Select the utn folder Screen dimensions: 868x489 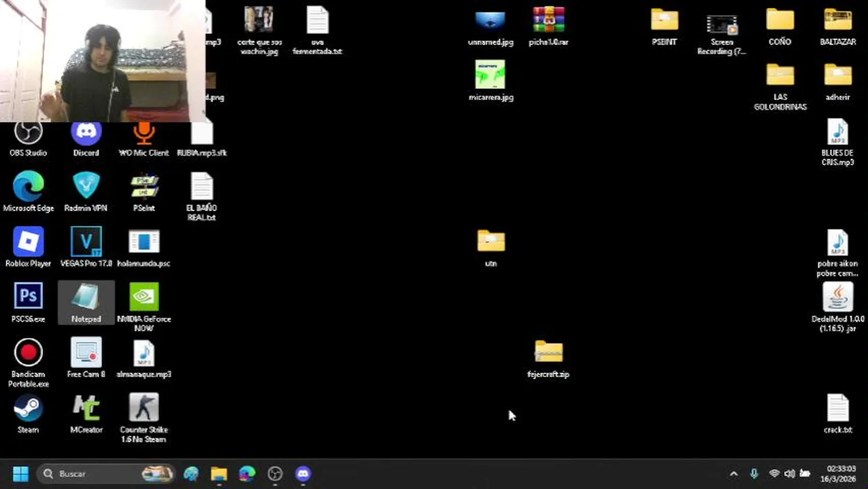490,248
